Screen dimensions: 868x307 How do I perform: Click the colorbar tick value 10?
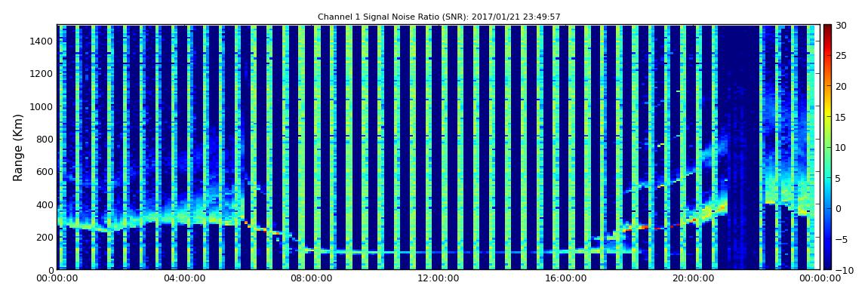point(841,147)
